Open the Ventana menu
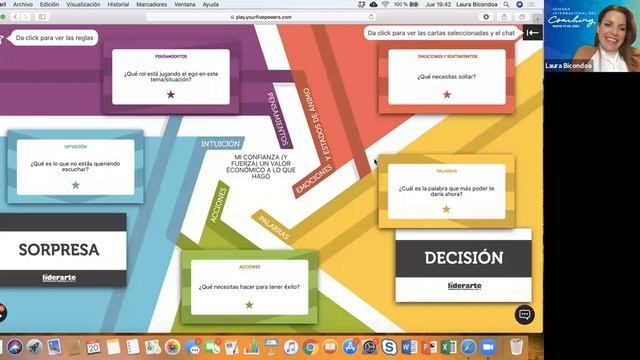640x360 pixels. [185, 4]
